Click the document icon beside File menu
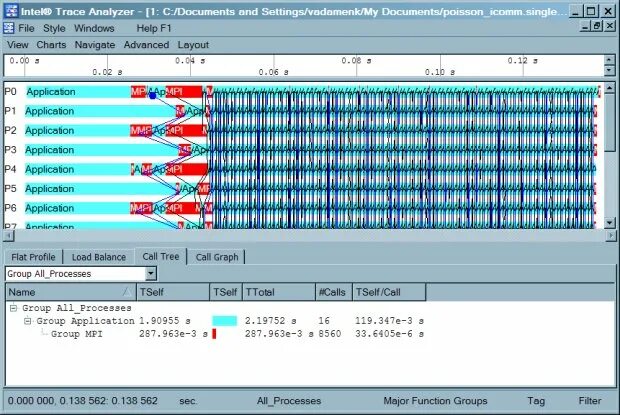This screenshot has height=415, width=620. pos(8,28)
